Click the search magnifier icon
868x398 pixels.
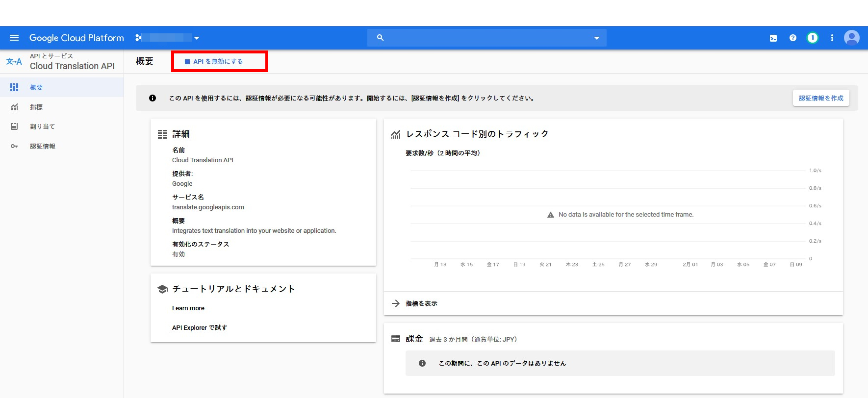[380, 38]
